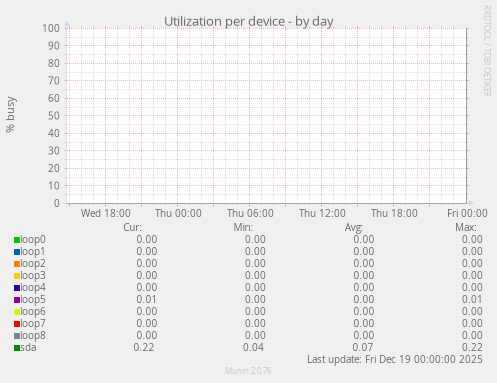Click sda maximum value 0.22

coord(472,348)
